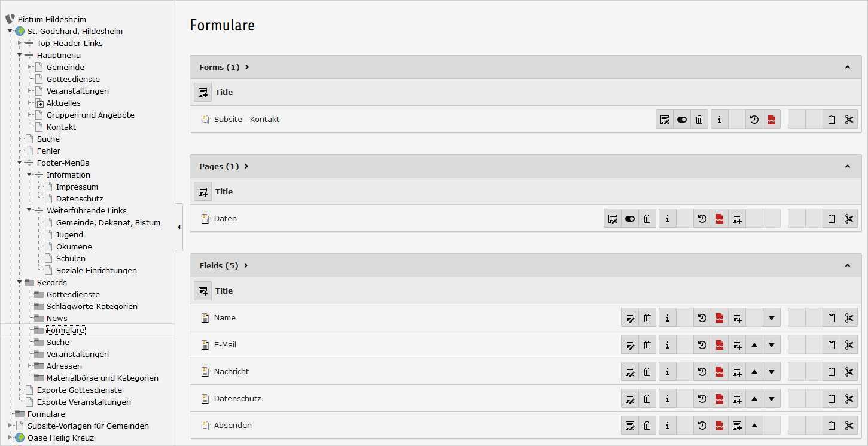Collapse the Hauptmenü tree node
The height and width of the screenshot is (446, 868).
20,55
